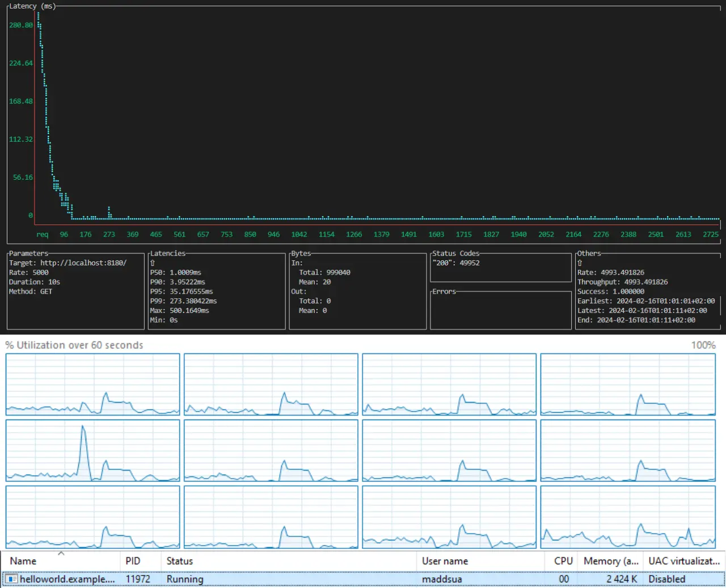
Task: Click y-axis label 112.32
Action: coord(21,139)
